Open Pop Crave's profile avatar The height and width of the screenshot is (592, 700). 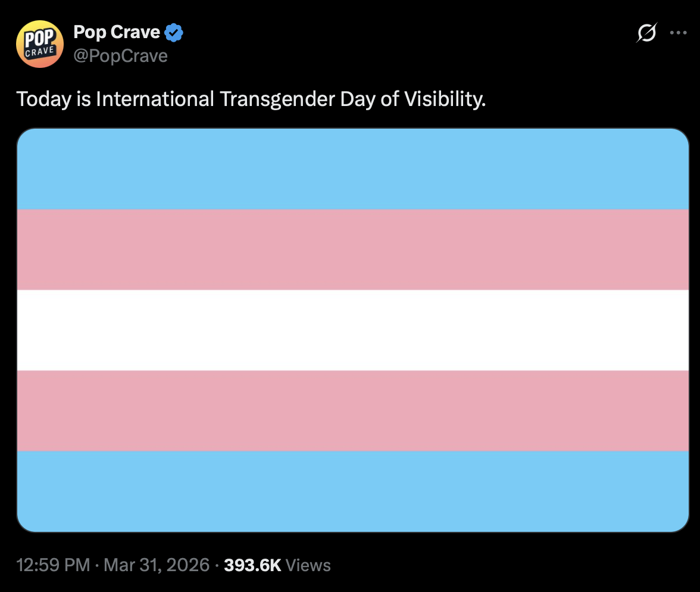(x=39, y=44)
